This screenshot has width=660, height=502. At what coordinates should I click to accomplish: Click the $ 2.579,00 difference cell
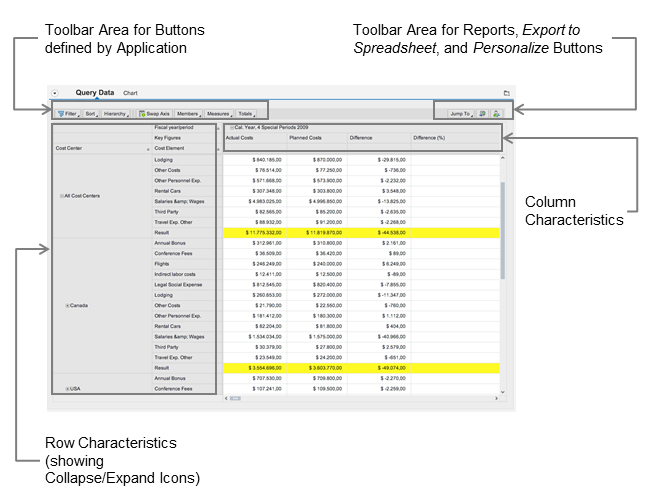tap(379, 348)
